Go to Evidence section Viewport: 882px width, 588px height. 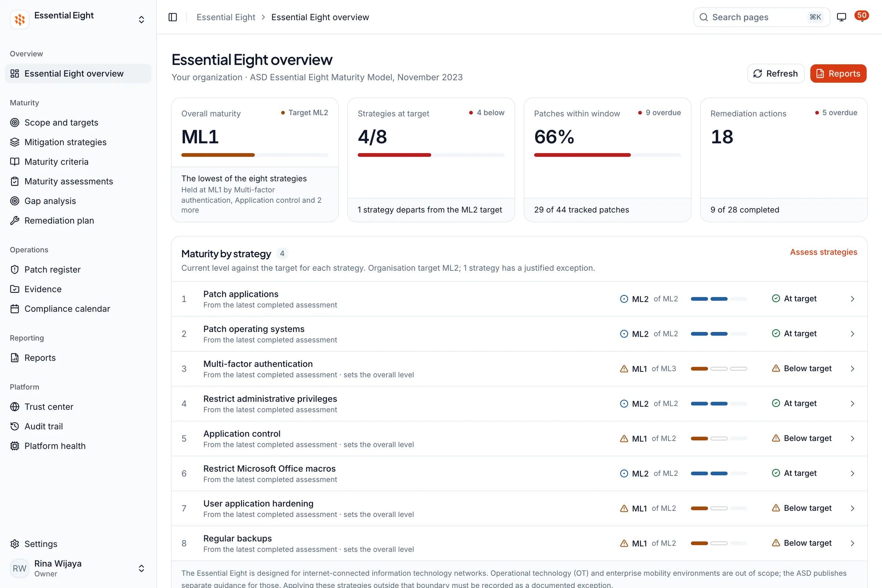coord(78,289)
